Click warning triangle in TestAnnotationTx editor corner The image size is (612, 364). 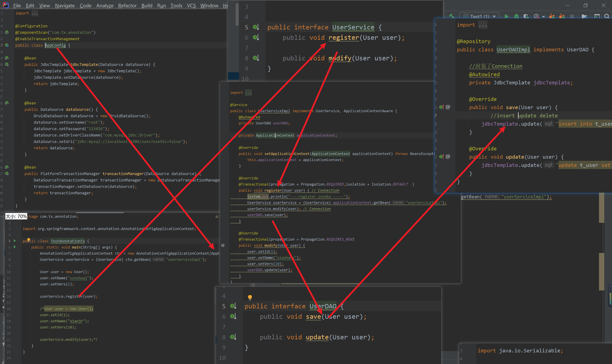pyautogui.click(x=216, y=216)
